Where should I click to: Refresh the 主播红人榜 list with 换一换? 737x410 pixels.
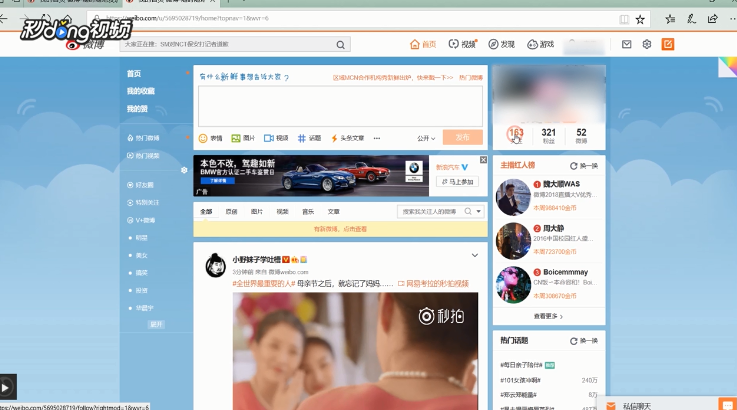pos(584,166)
